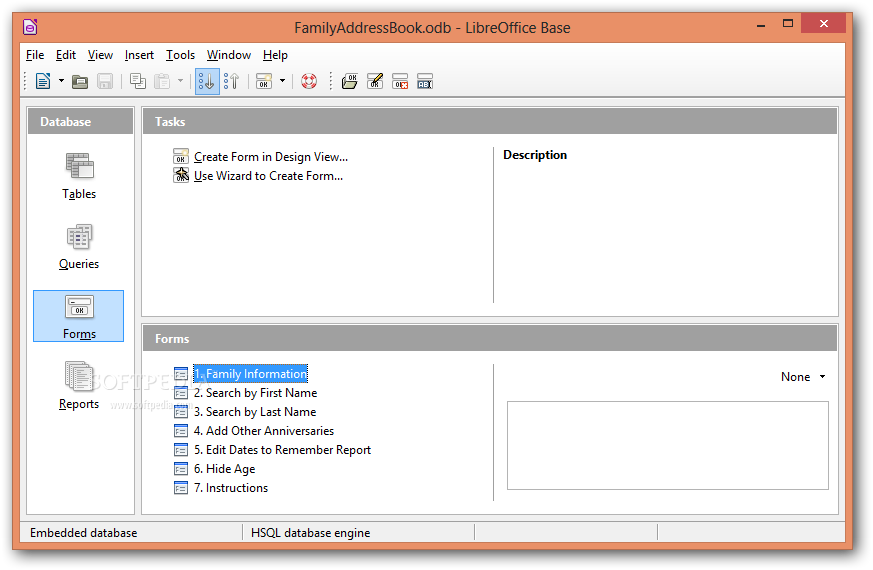Open the New document dropdown arrow
Image resolution: width=873 pixels, height=570 pixels.
(61, 82)
